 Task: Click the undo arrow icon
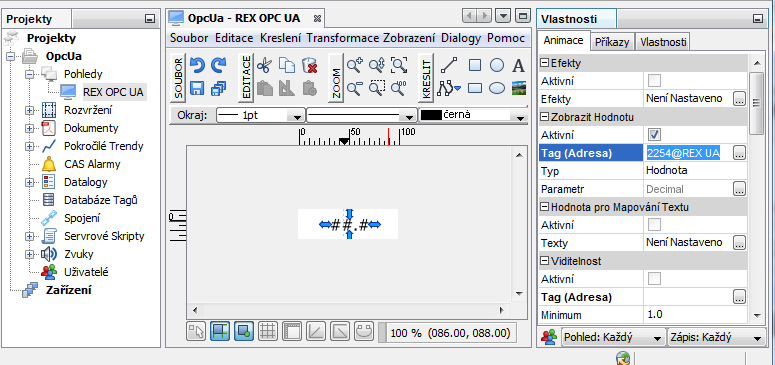coord(197,65)
